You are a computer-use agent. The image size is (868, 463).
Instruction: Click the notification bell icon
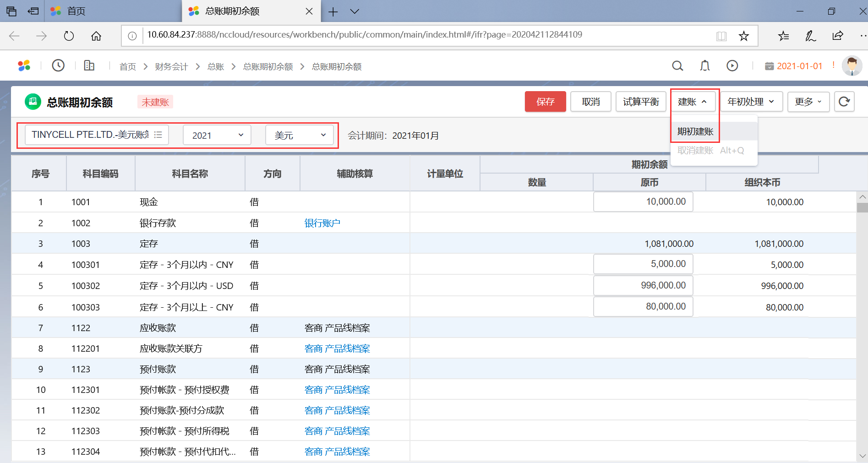click(705, 66)
